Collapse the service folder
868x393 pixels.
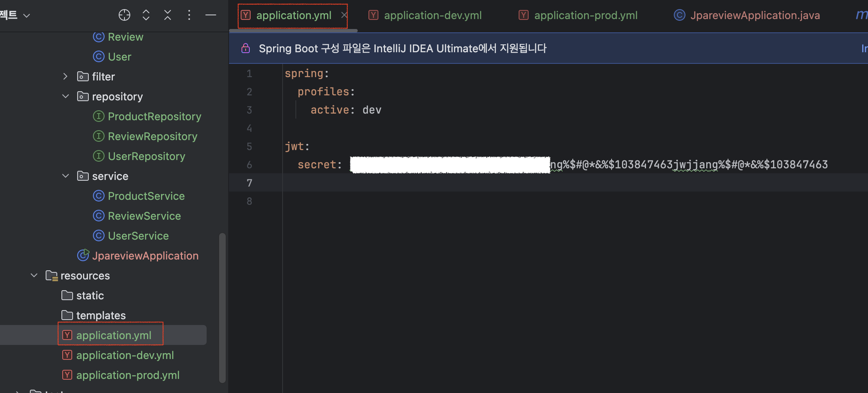click(66, 176)
